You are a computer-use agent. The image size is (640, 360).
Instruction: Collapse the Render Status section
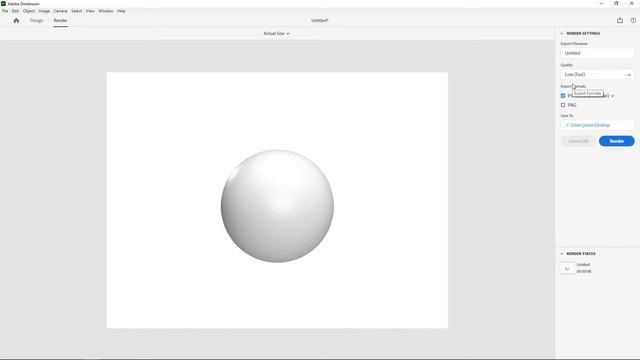(562, 254)
